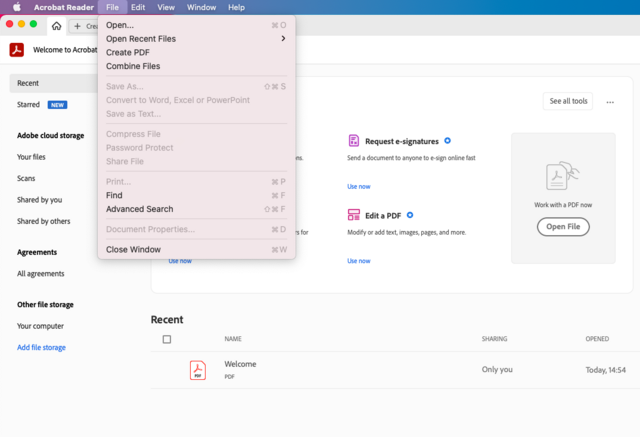This screenshot has width=640, height=437.
Task: Open Your files in Adobe cloud storage
Action: pos(31,157)
